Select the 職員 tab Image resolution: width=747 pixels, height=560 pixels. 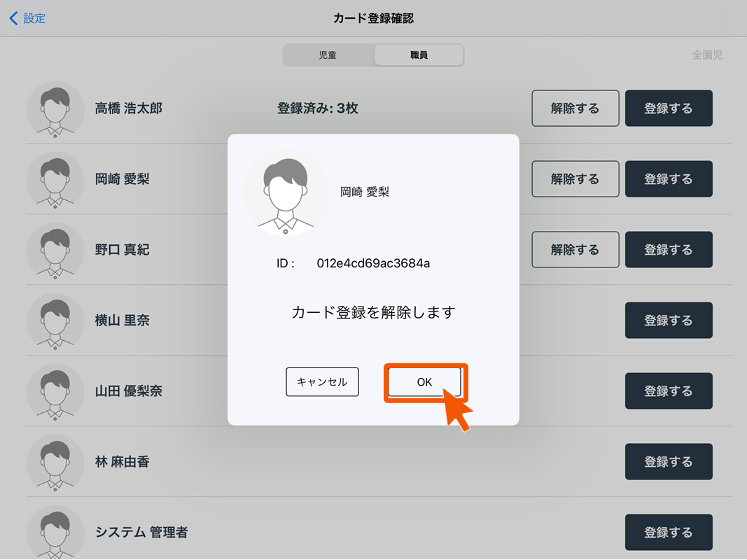click(x=419, y=55)
